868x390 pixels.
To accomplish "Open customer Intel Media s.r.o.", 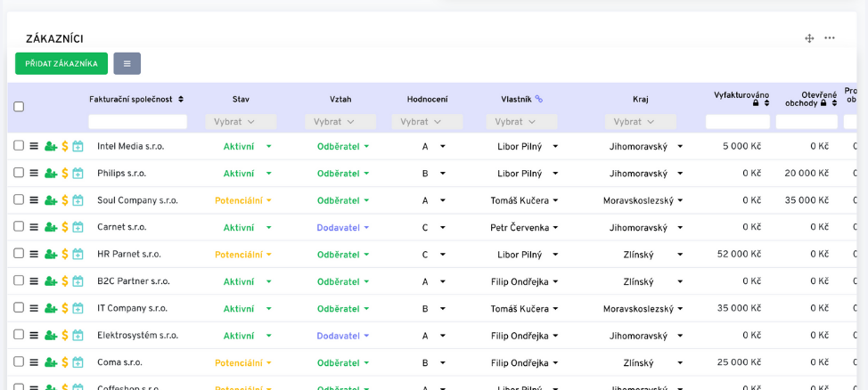I will pos(131,147).
